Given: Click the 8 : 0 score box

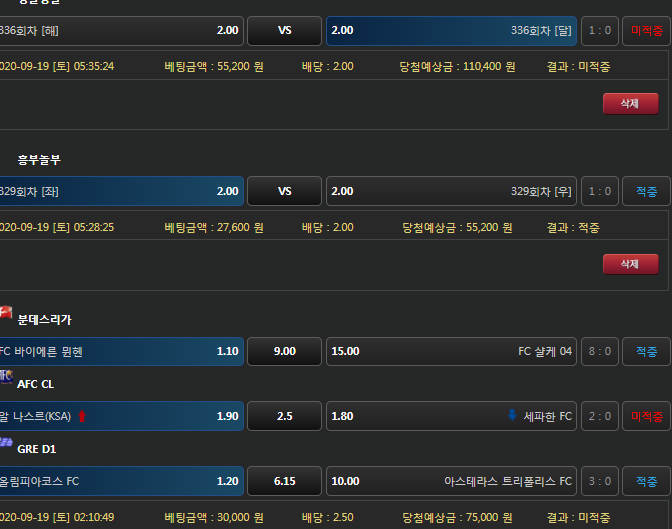Looking at the screenshot, I should (600, 352).
